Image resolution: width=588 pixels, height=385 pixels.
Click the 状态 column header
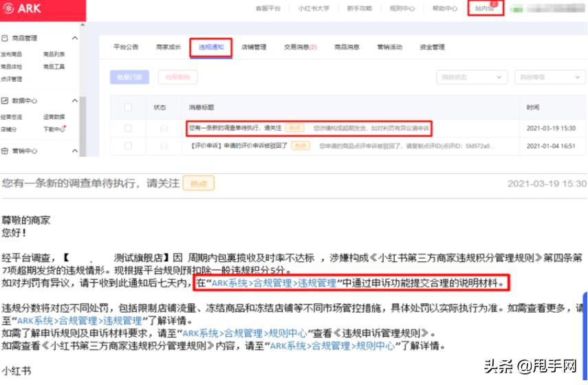pyautogui.click(x=160, y=107)
